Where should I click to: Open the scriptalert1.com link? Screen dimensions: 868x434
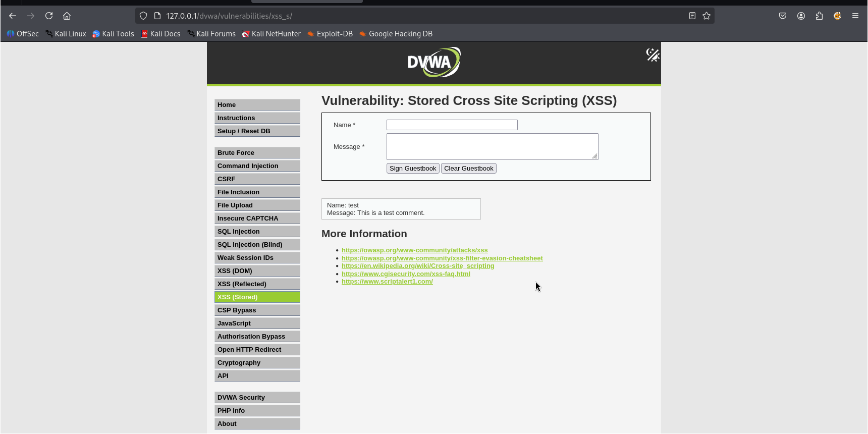click(387, 282)
